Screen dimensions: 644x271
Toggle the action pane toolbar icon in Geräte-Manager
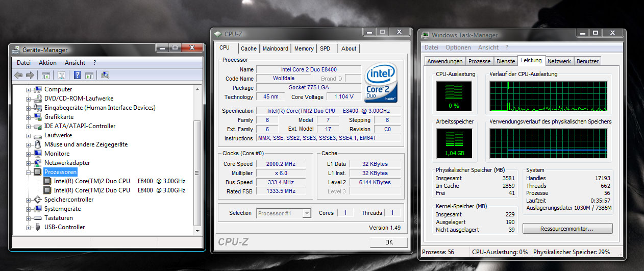coord(89,75)
